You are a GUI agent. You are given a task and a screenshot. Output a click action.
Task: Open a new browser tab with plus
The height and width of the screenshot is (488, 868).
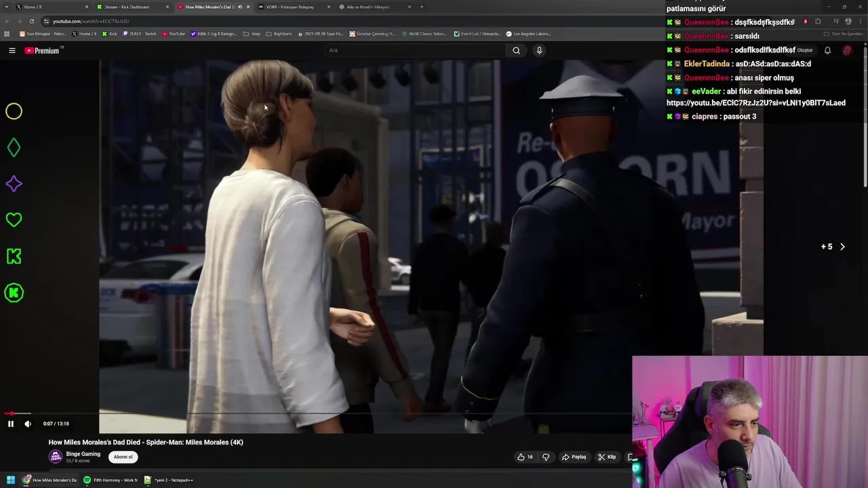pyautogui.click(x=422, y=7)
